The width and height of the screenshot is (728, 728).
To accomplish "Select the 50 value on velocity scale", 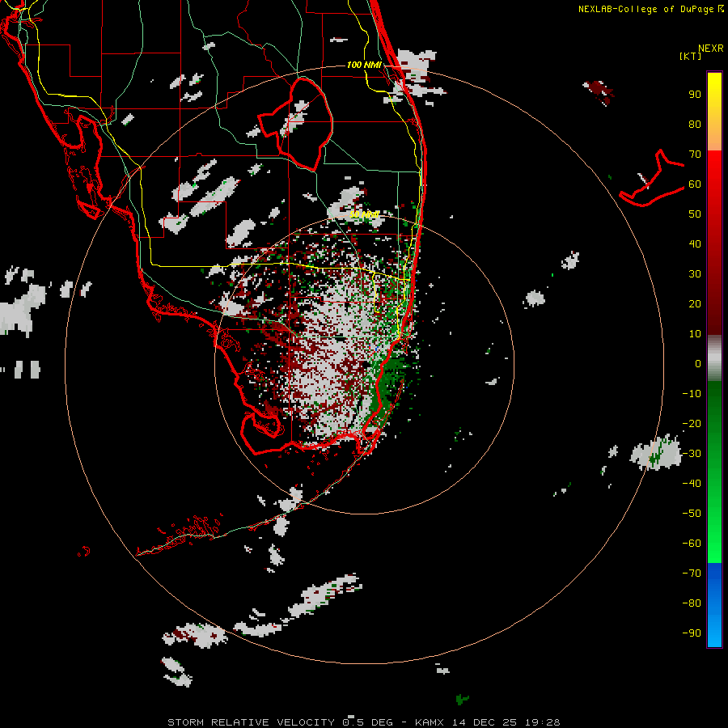I will pos(695,214).
